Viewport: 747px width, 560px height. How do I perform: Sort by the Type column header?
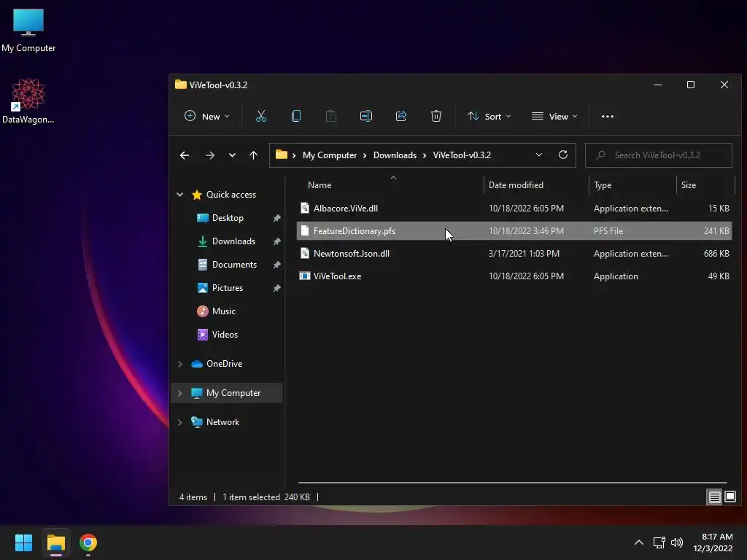point(632,184)
